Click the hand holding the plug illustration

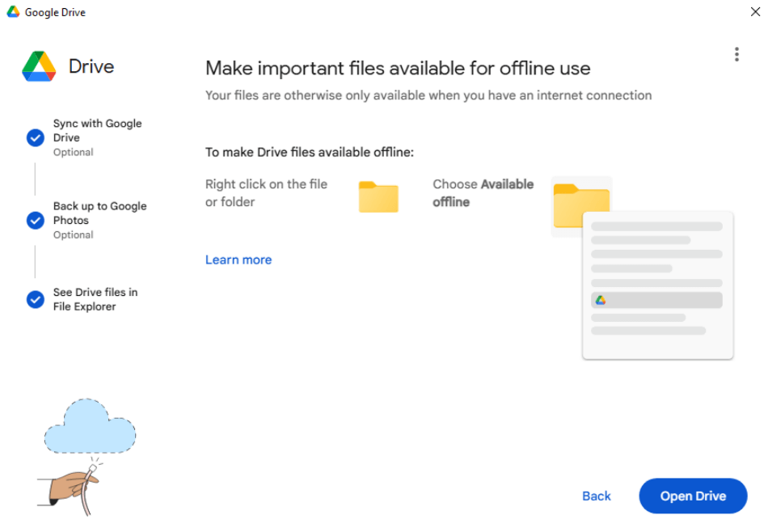click(x=71, y=486)
